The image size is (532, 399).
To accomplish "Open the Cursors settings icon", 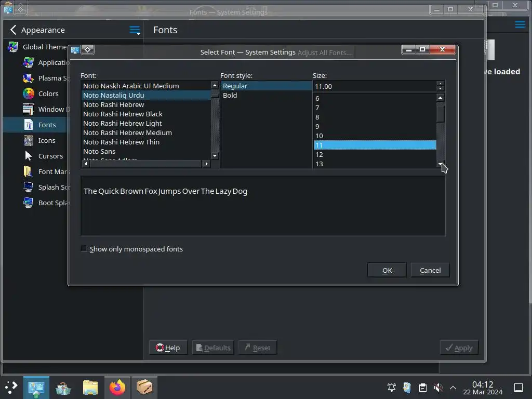I will point(29,156).
